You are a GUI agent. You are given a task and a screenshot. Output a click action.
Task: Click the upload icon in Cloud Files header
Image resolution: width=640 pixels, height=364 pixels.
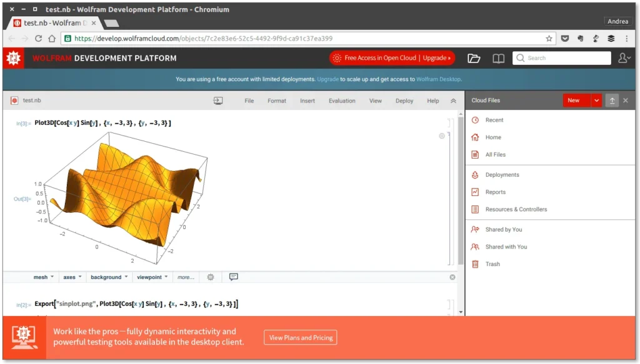tap(611, 100)
